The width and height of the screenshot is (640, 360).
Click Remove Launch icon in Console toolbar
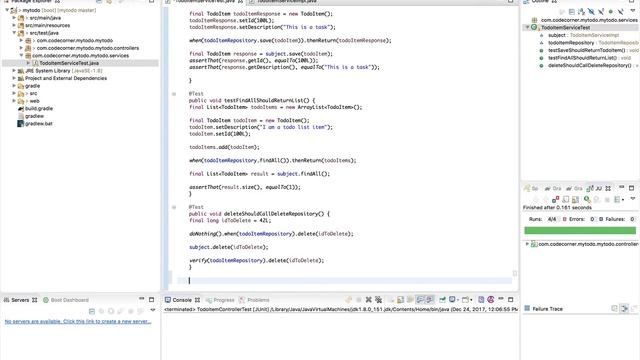pos(369,300)
